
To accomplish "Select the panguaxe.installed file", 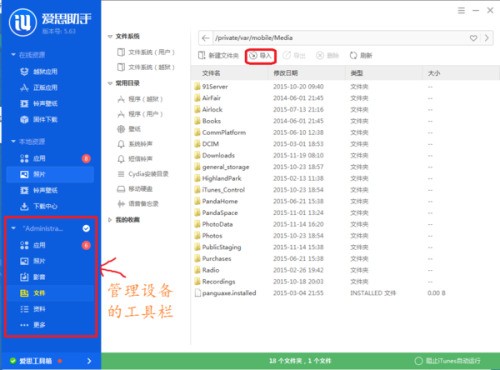I will [x=226, y=293].
